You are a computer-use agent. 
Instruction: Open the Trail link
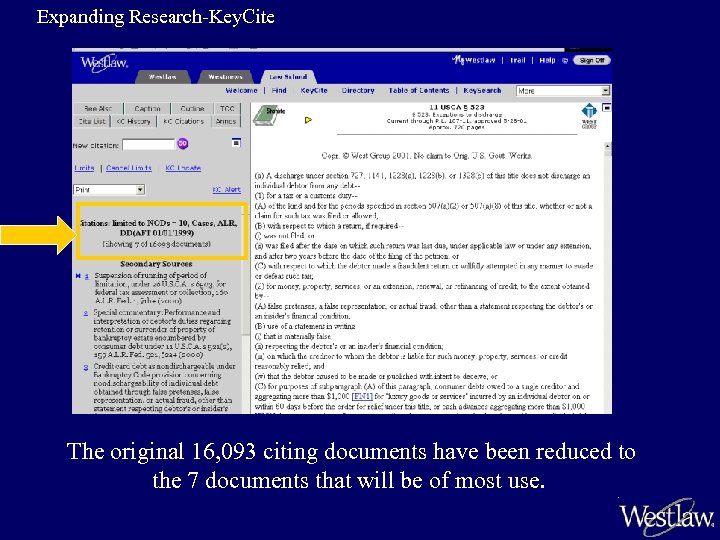point(518,60)
